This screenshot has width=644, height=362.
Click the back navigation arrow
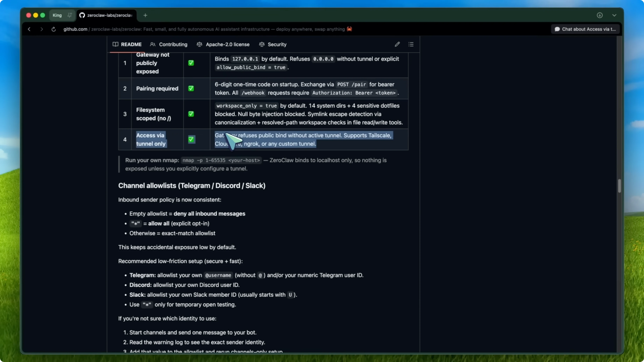(x=29, y=29)
